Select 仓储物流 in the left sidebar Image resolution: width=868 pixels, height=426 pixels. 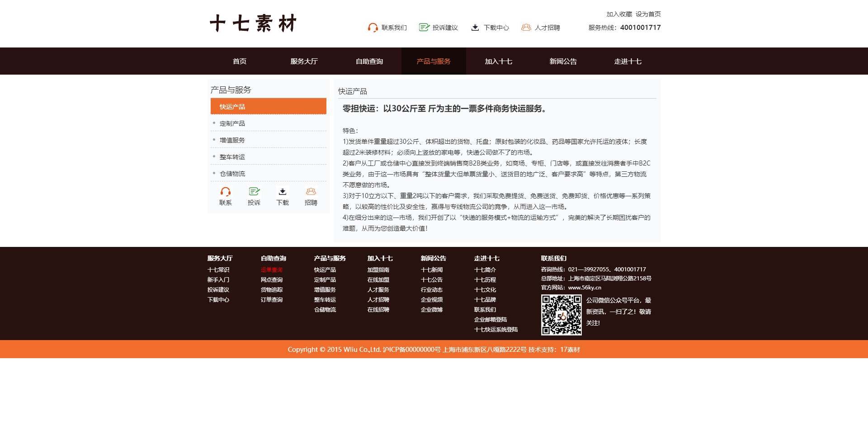pyautogui.click(x=232, y=174)
